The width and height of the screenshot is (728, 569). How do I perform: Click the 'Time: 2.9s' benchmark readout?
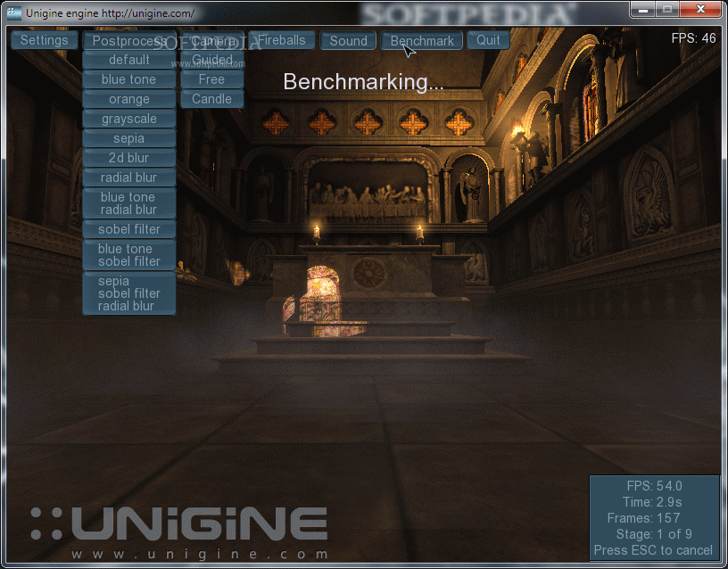pos(652,502)
